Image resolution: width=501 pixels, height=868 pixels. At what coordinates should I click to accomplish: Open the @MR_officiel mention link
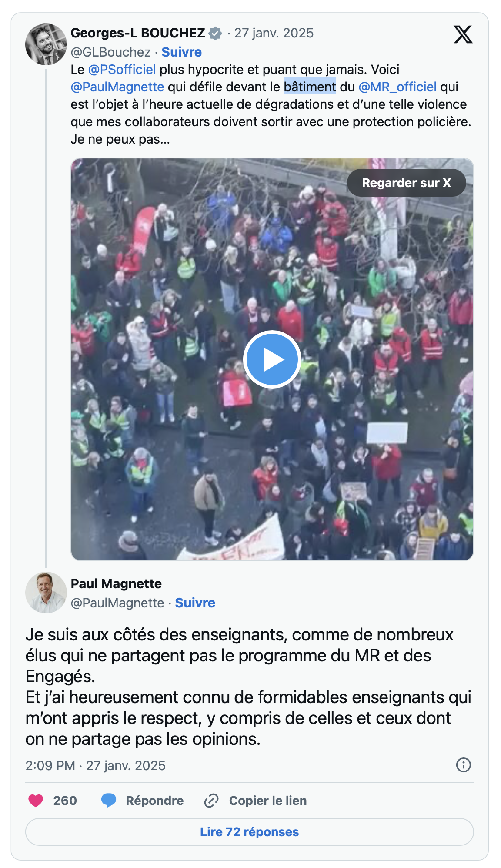[x=397, y=87]
